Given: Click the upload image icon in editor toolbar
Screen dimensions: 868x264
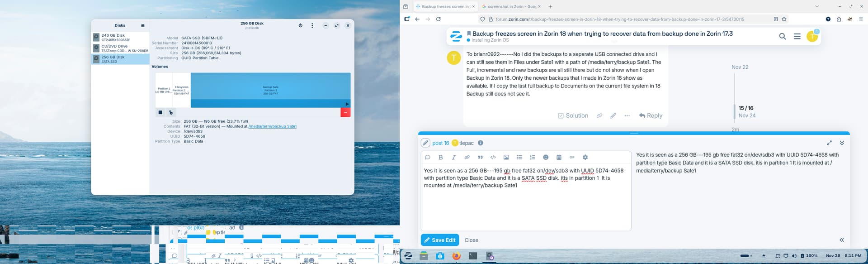Looking at the screenshot, I should click(x=506, y=157).
